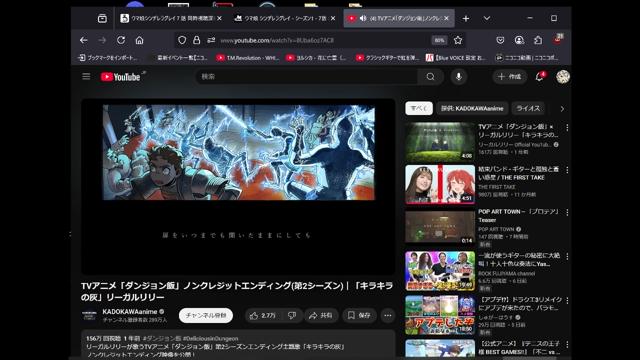Open the browser tab list dropdown arrow

pyautogui.click(x=487, y=18)
